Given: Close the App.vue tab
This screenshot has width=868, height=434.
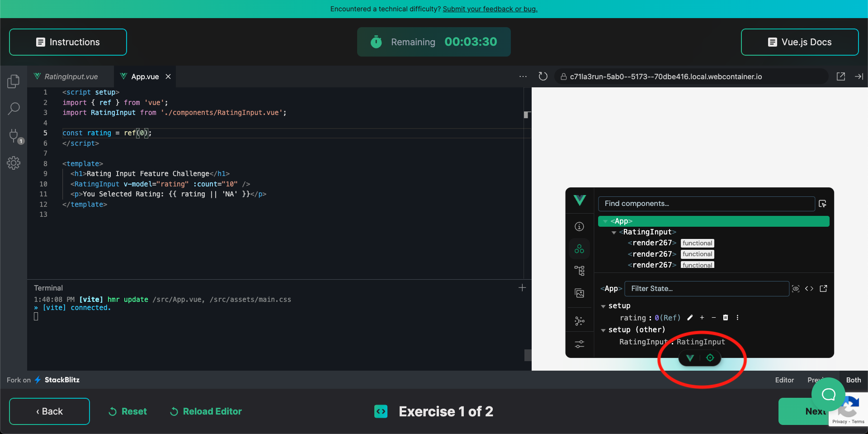Looking at the screenshot, I should 168,76.
